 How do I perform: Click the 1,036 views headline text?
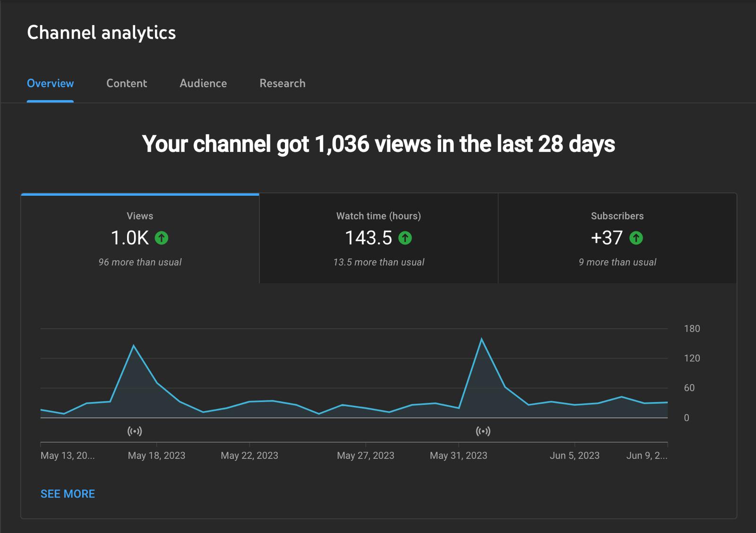(x=378, y=144)
